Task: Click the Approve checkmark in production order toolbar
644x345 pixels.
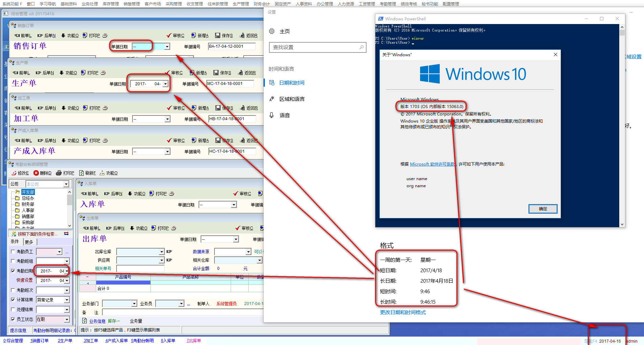Action: point(167,73)
